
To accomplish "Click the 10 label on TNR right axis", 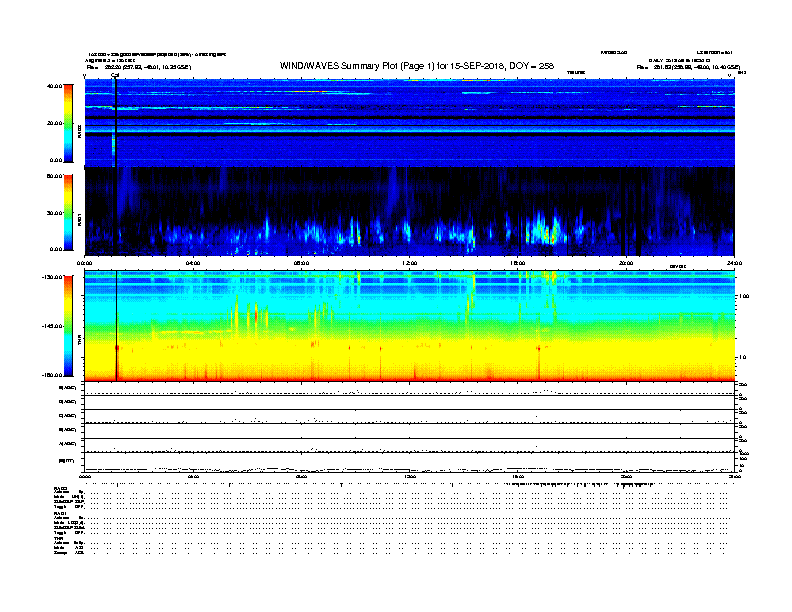I will (x=742, y=357).
